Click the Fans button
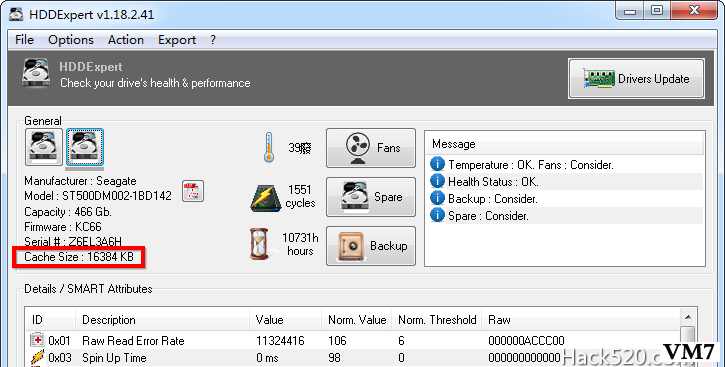The height and width of the screenshot is (367, 725). [x=371, y=148]
